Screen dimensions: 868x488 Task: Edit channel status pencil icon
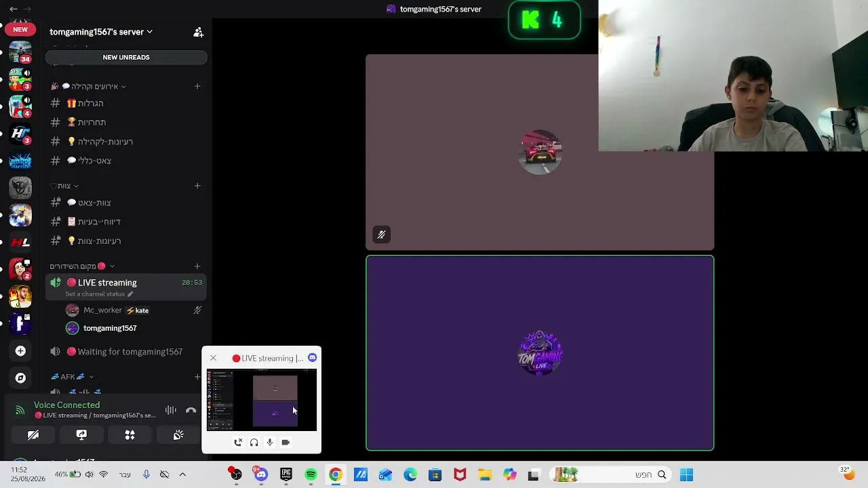point(130,294)
